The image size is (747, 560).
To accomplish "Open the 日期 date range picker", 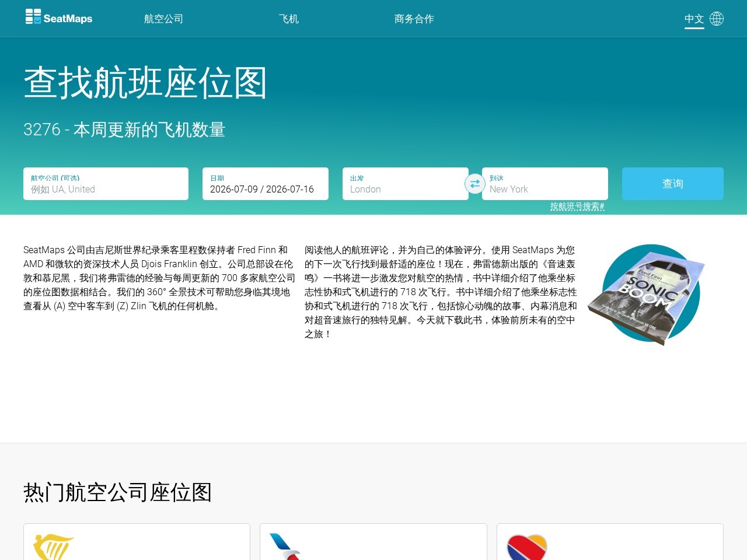I will [266, 184].
